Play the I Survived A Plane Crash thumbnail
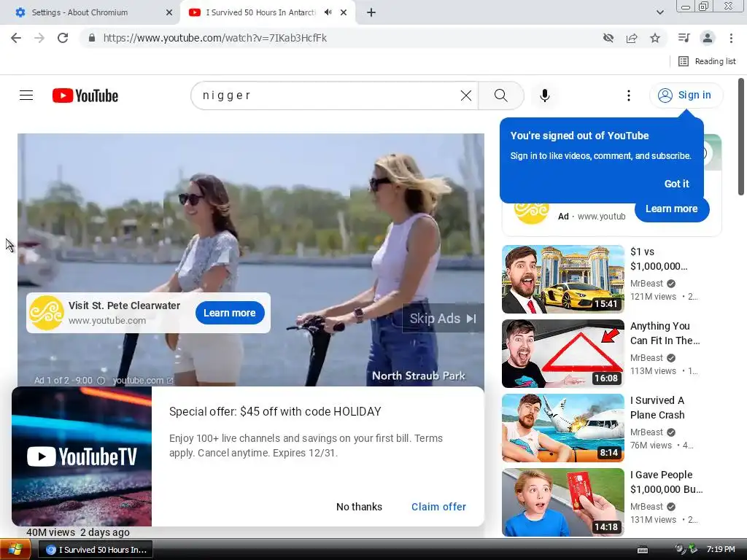 (562, 427)
